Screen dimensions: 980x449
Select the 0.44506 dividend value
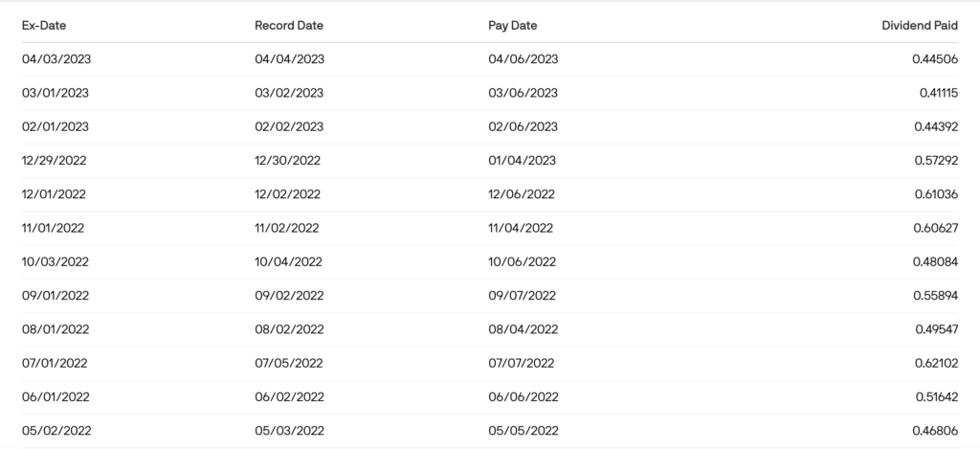point(935,59)
